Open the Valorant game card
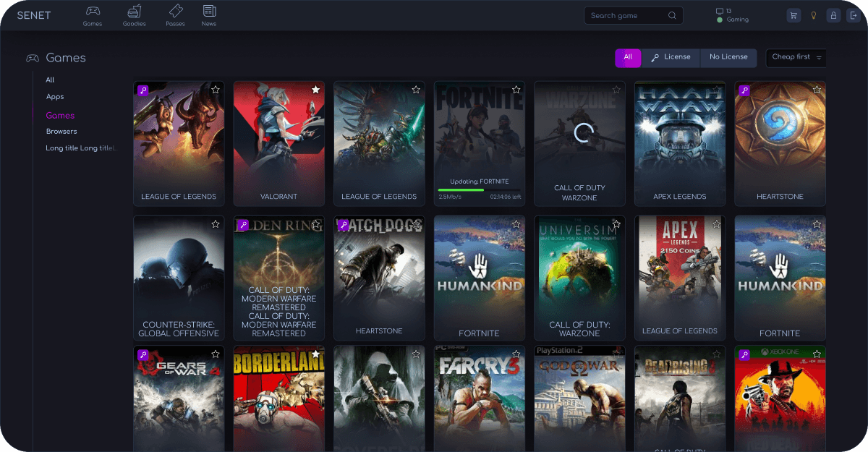The width and height of the screenshot is (868, 452). click(x=279, y=143)
